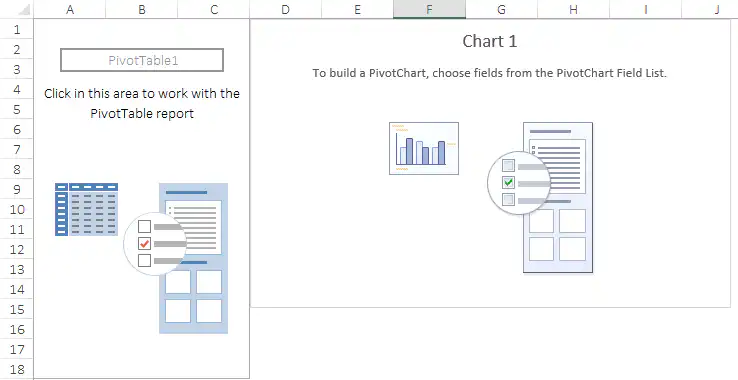Select row 12 header
Screen dimensions: 738x380
coord(17,249)
